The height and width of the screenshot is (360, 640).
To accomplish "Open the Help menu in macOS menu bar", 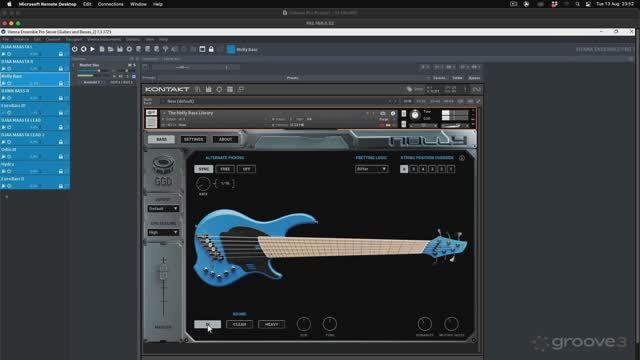I will pos(158,4).
